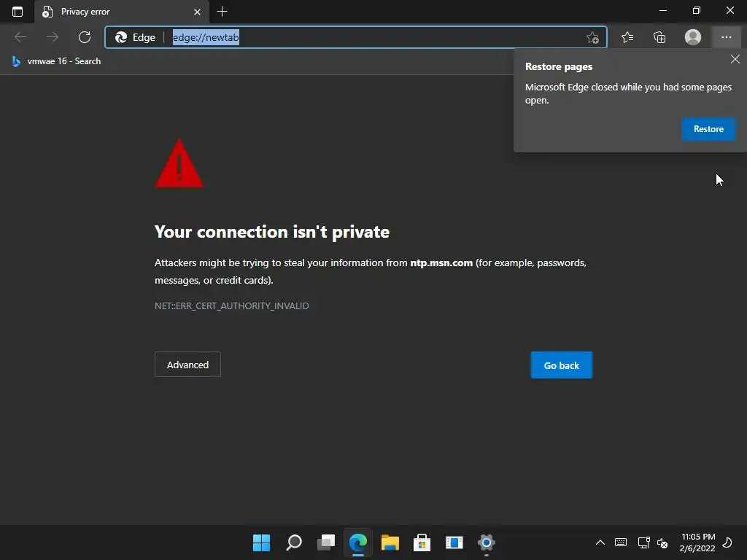This screenshot has width=747, height=560.
Task: Close the Privacy error tab
Action: 197,12
